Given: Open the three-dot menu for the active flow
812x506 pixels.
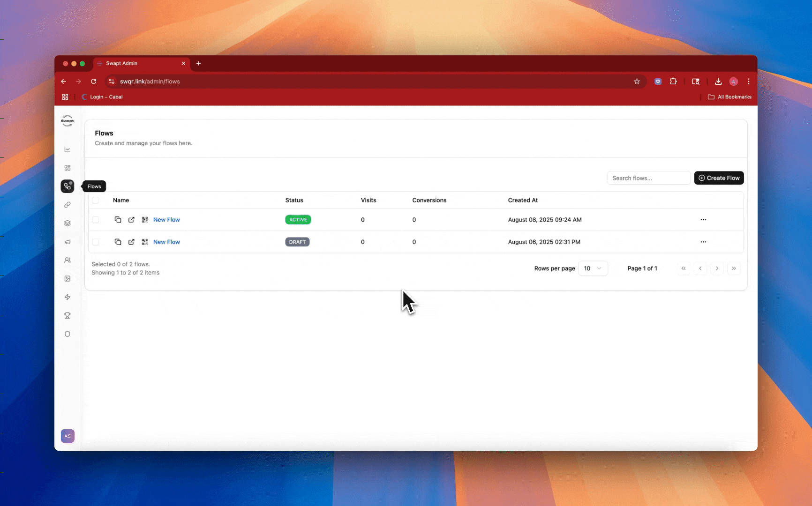Looking at the screenshot, I should coord(703,220).
